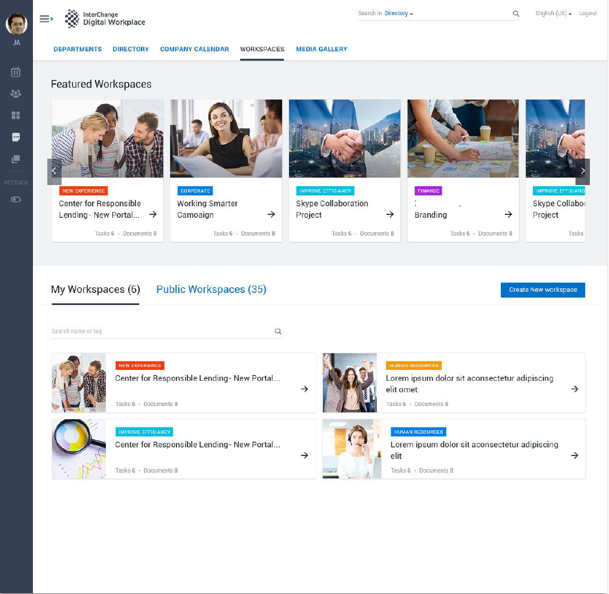The height and width of the screenshot is (594, 609).
Task: Open the Working Smarter Campaign title
Action: click(x=207, y=209)
